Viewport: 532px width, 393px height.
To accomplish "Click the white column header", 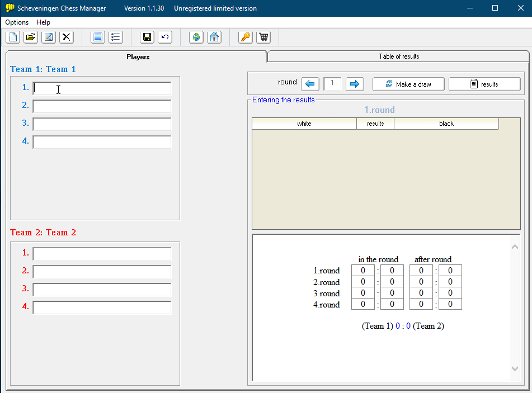I will (x=304, y=124).
